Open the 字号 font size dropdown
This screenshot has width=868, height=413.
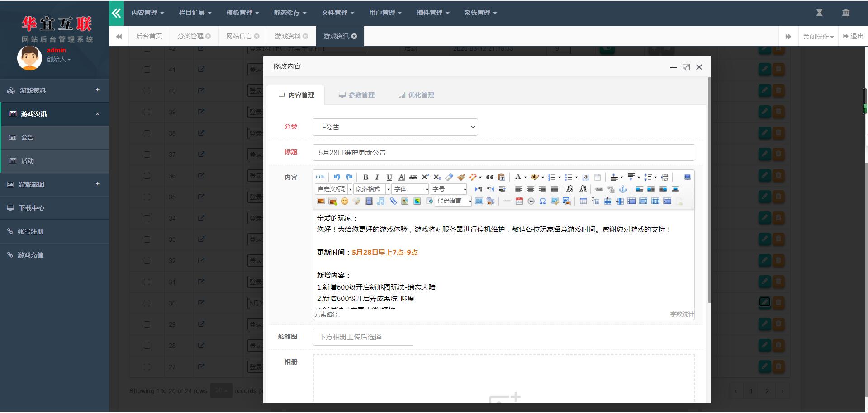[449, 189]
